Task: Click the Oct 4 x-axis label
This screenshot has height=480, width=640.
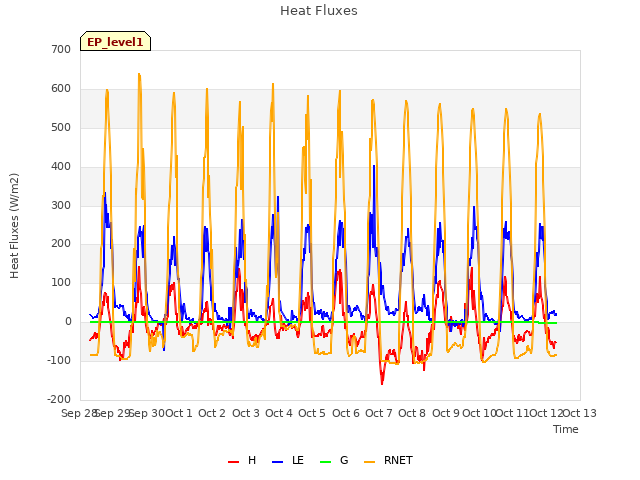Action: [x=279, y=413]
